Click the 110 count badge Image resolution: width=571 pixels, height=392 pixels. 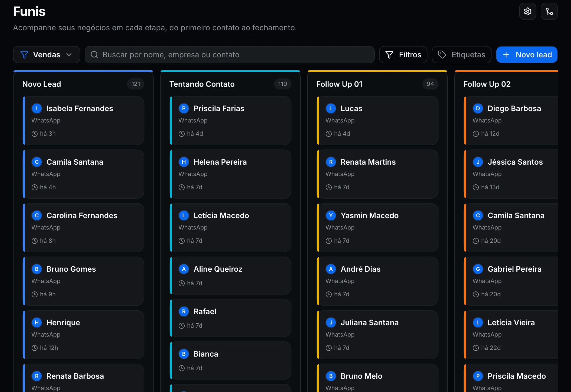point(283,84)
